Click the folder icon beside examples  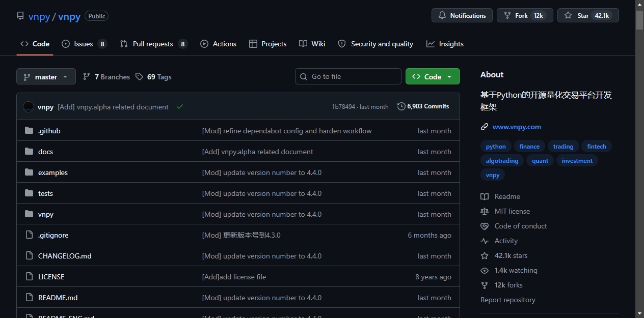(29, 172)
